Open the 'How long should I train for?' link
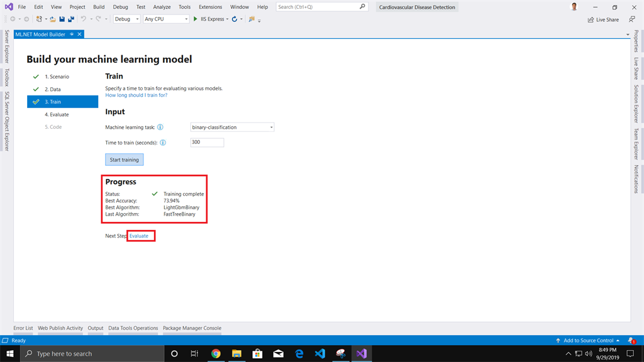Screen dimensions: 644x362 click(x=136, y=96)
